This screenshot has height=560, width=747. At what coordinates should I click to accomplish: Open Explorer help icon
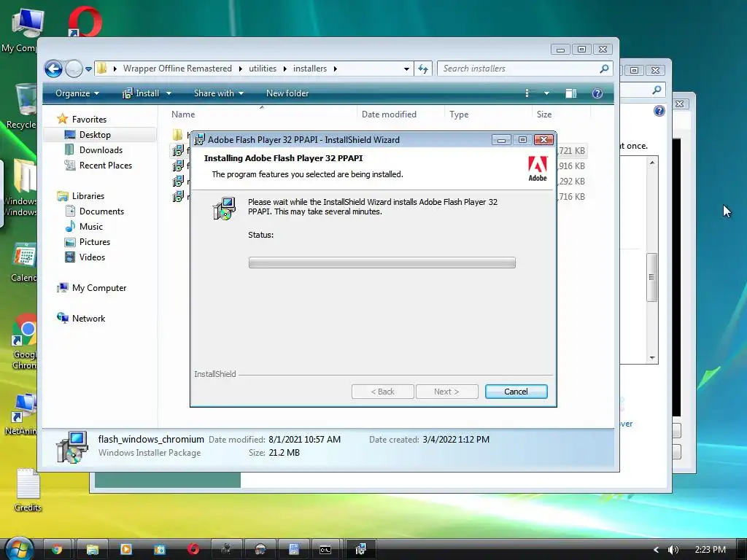click(597, 93)
